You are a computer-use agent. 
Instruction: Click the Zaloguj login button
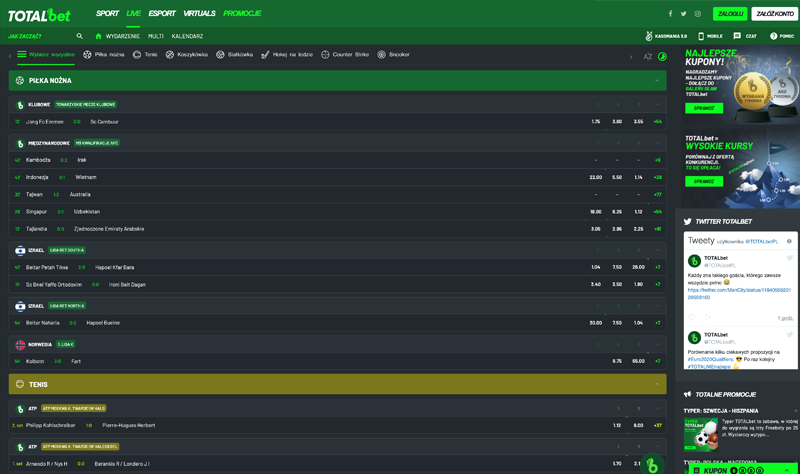[x=730, y=14]
